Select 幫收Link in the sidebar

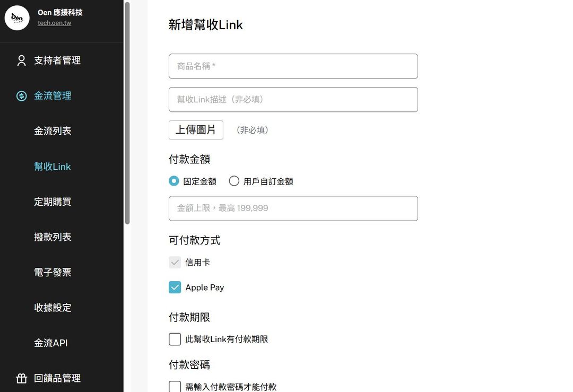[x=53, y=166]
